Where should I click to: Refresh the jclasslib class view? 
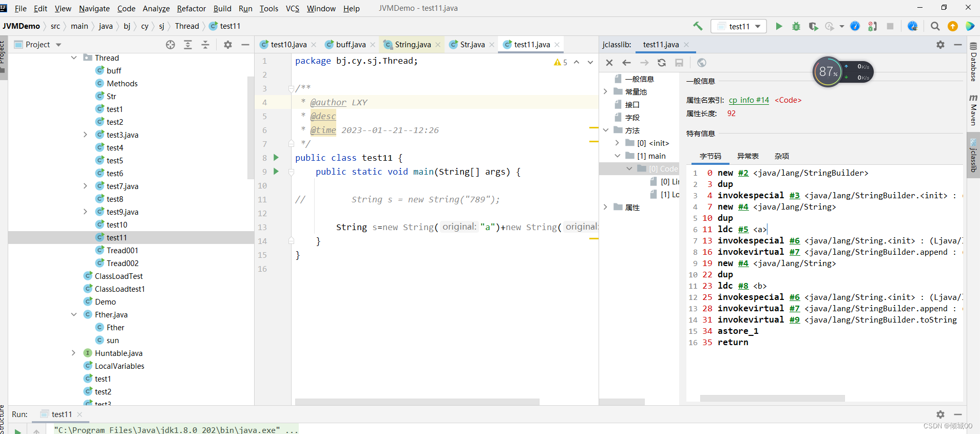click(x=662, y=63)
